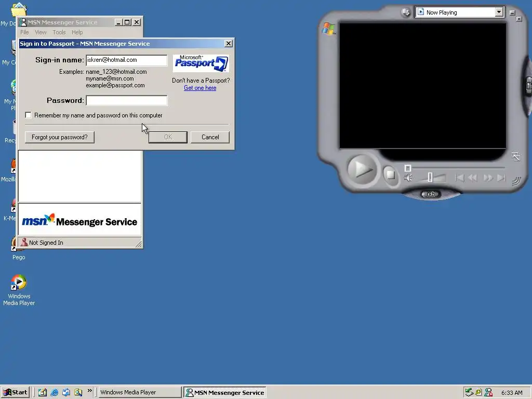
Task: Click the Forgot your password? button
Action: [x=60, y=137]
